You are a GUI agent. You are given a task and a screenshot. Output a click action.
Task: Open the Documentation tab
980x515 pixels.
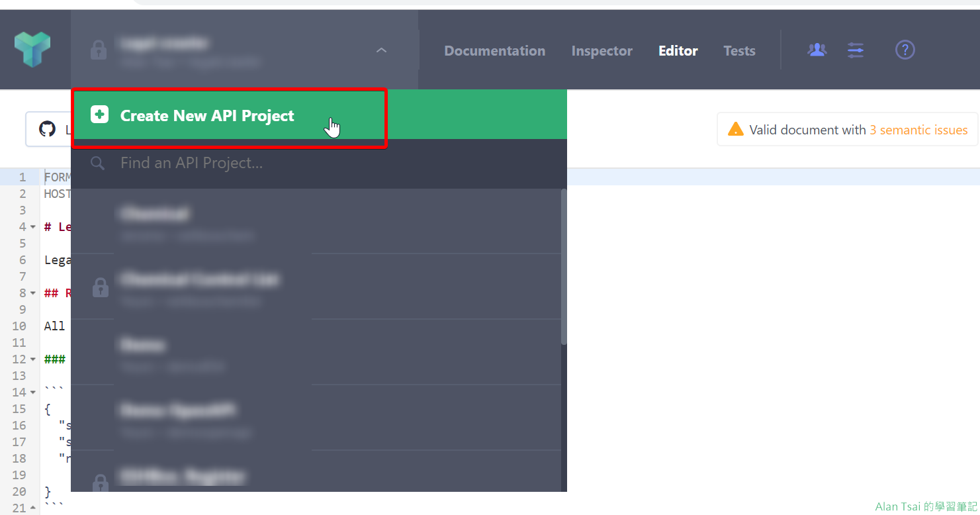pyautogui.click(x=495, y=51)
